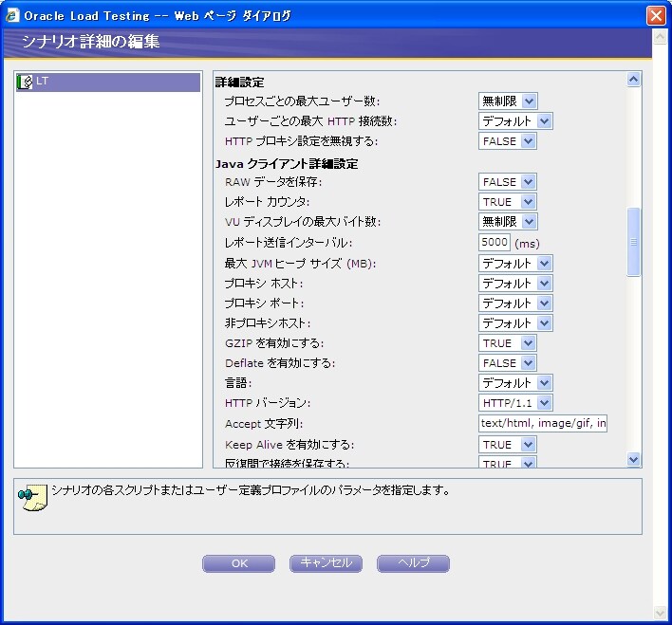The height and width of the screenshot is (625, 672).
Task: Click the (ms) unit text
Action: coord(527,244)
